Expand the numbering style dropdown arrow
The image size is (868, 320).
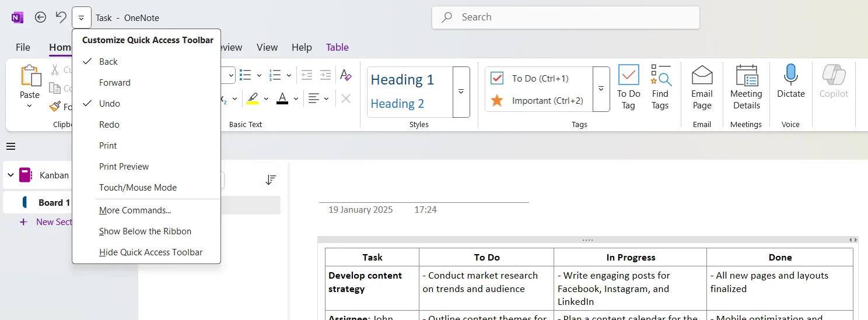point(289,75)
